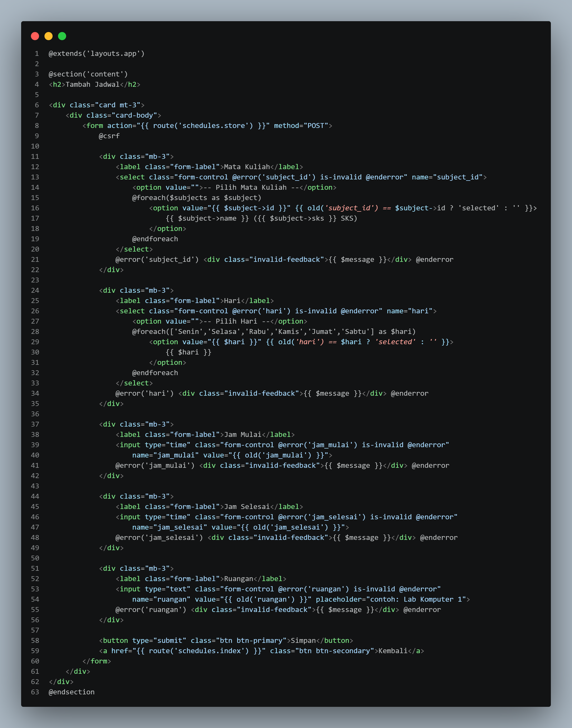Click the @error('jam_mulai') invalid-feedback line
Viewport: 572px width, 728px height.
(282, 465)
